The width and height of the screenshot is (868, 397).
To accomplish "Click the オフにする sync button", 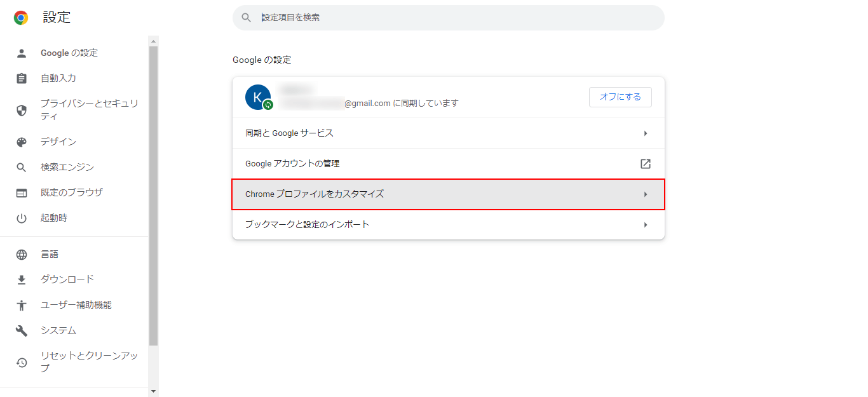I will 620,97.
